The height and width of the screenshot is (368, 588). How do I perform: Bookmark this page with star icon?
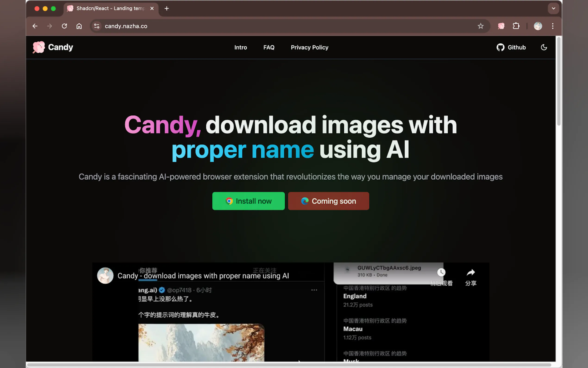480,26
